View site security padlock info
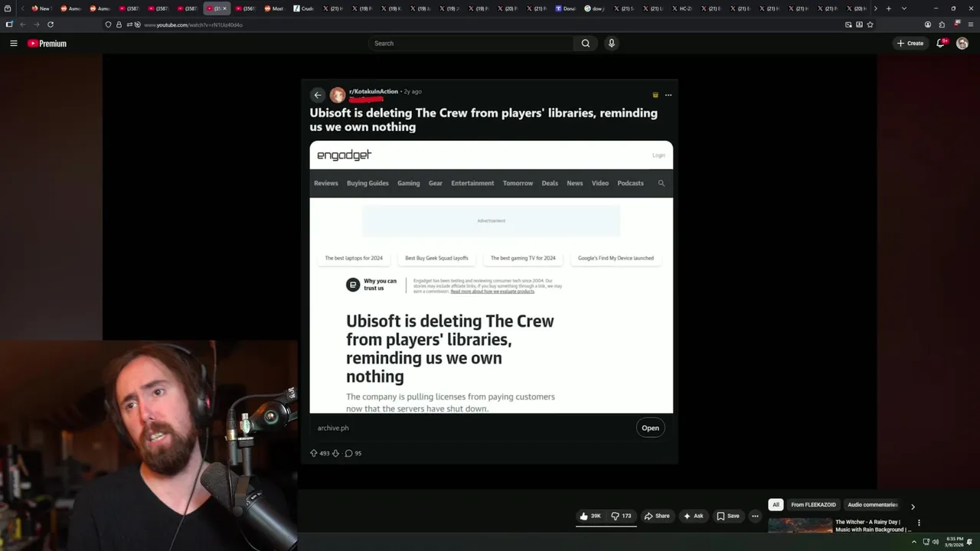Viewport: 980px width, 551px height. click(x=119, y=24)
